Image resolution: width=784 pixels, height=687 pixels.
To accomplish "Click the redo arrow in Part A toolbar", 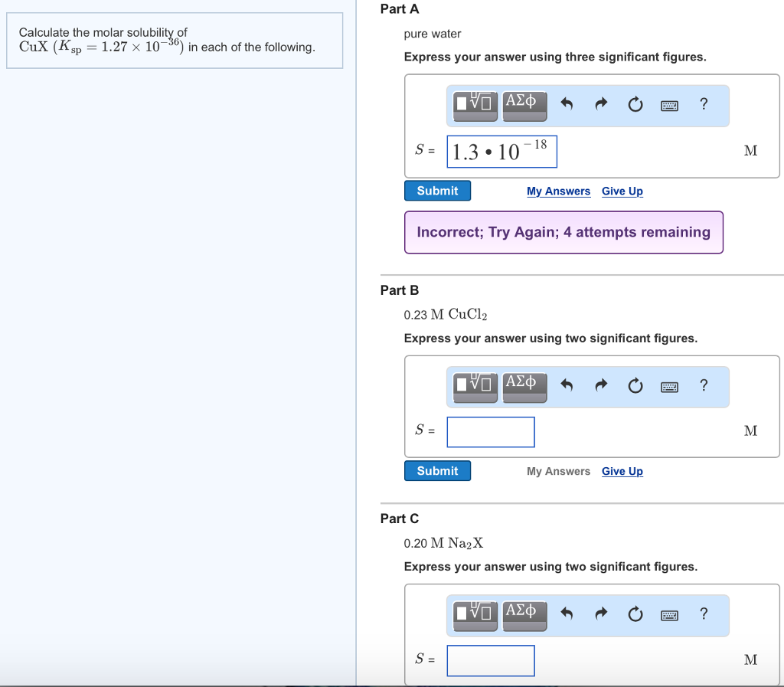I will click(601, 104).
